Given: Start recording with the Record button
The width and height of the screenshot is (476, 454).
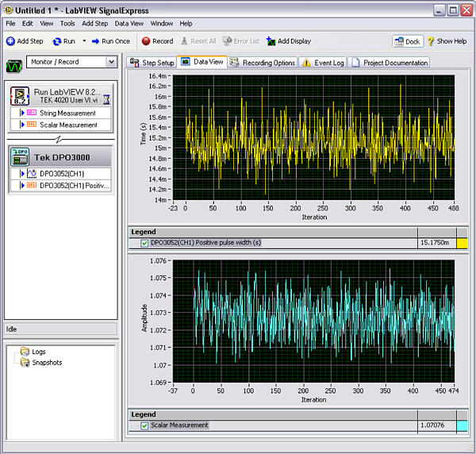Looking at the screenshot, I should [x=146, y=41].
